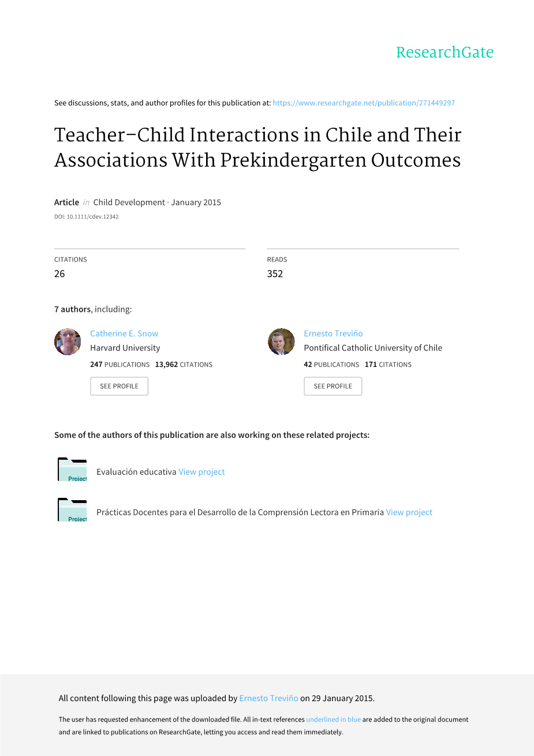
Task: Click the Ernesto Treviño uploader link
Action: (268, 698)
